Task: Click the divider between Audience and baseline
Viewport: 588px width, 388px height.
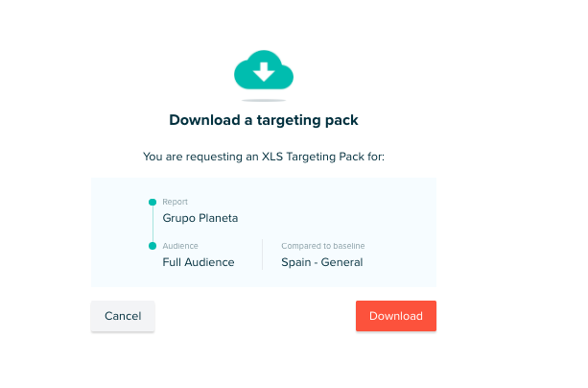Action: click(x=263, y=255)
